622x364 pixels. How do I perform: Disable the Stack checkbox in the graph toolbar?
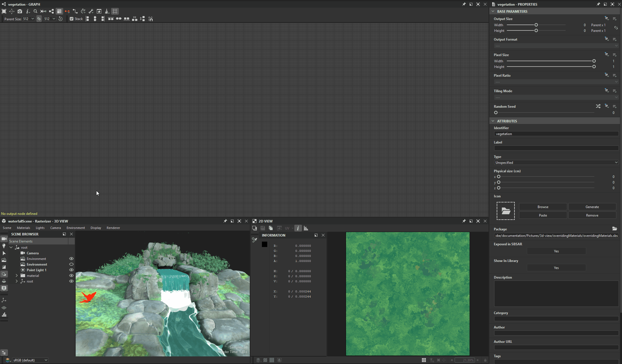71,19
